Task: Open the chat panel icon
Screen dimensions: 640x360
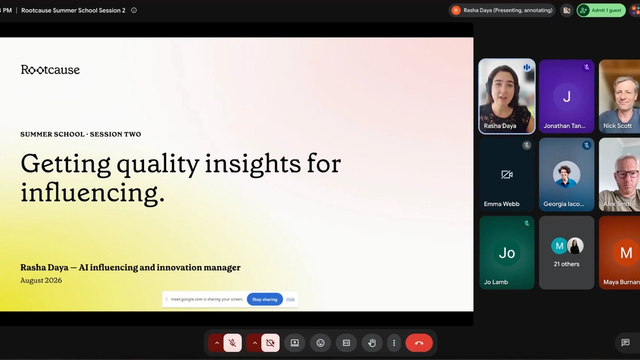Action: tap(625, 342)
